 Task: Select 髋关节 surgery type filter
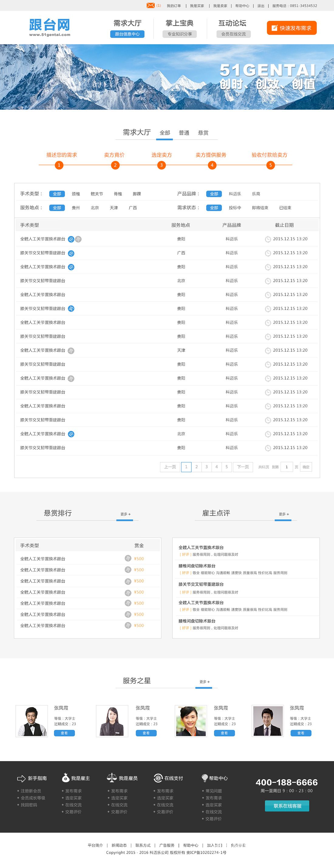click(97, 194)
